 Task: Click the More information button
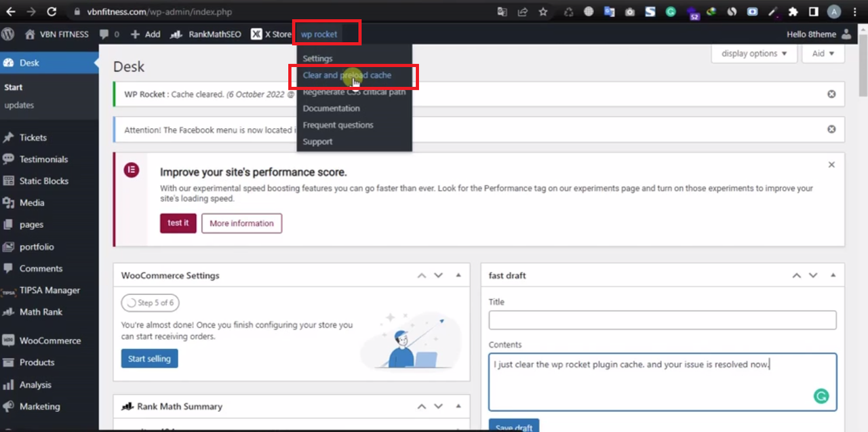tap(241, 223)
